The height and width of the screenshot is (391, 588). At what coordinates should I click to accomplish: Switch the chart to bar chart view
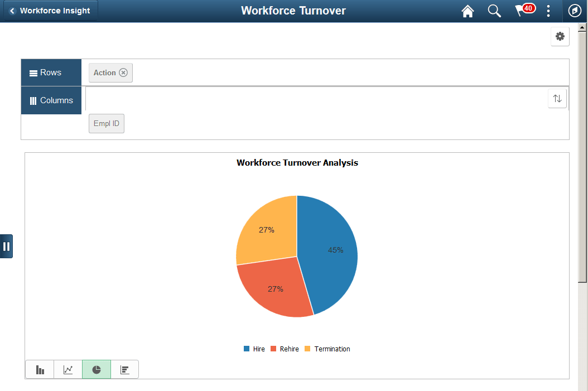pos(39,369)
